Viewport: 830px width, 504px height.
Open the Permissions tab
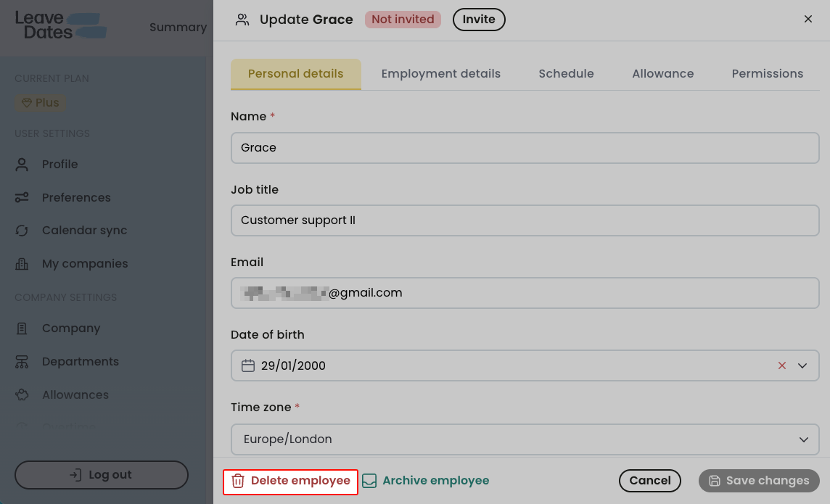point(767,73)
